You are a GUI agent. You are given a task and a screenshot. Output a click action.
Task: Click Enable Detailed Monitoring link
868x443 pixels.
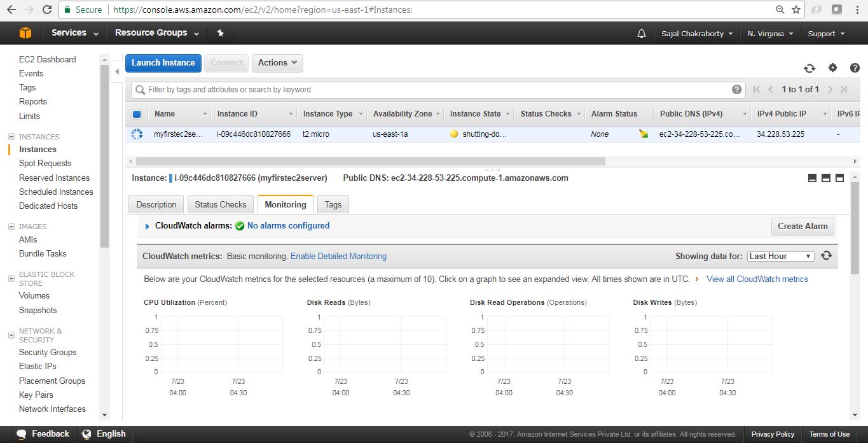pos(338,257)
